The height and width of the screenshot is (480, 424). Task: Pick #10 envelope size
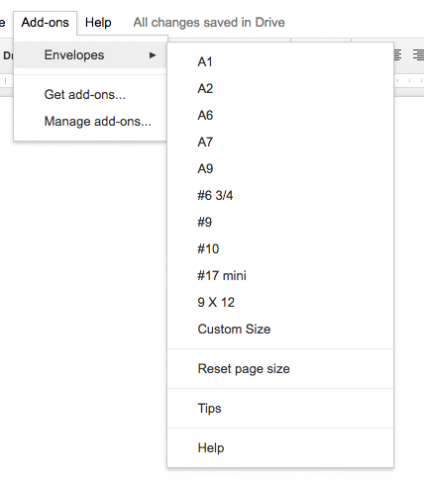[x=280, y=249]
